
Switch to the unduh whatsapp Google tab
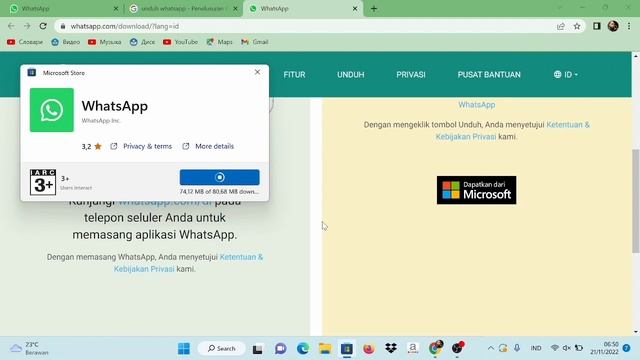[x=183, y=9]
